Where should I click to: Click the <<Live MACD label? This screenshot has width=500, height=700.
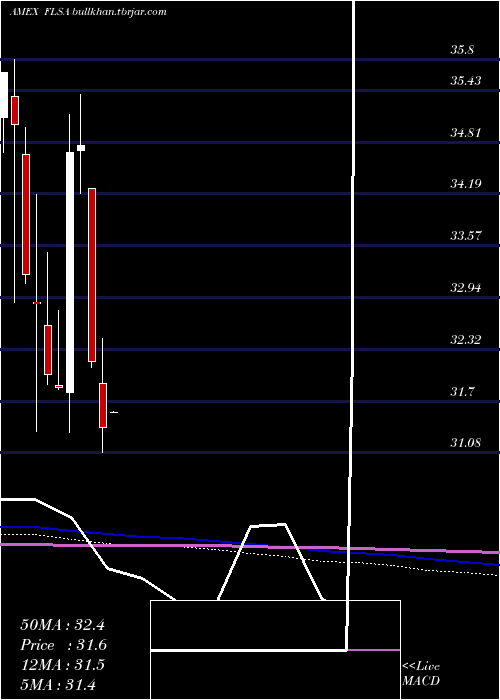[x=421, y=674]
